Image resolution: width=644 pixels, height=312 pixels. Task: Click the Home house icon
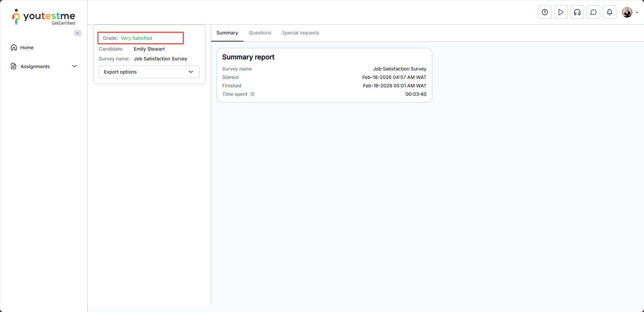coord(14,48)
